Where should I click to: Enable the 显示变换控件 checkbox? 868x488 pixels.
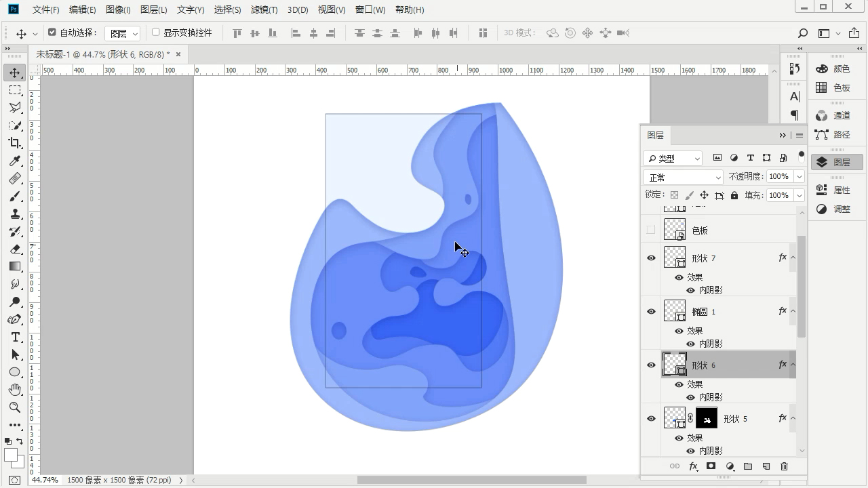pos(155,33)
